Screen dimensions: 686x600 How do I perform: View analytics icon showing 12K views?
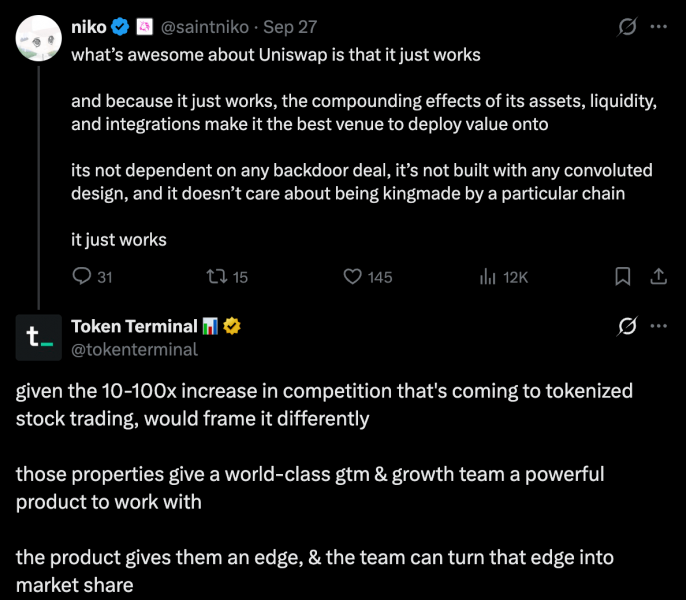tap(487, 277)
